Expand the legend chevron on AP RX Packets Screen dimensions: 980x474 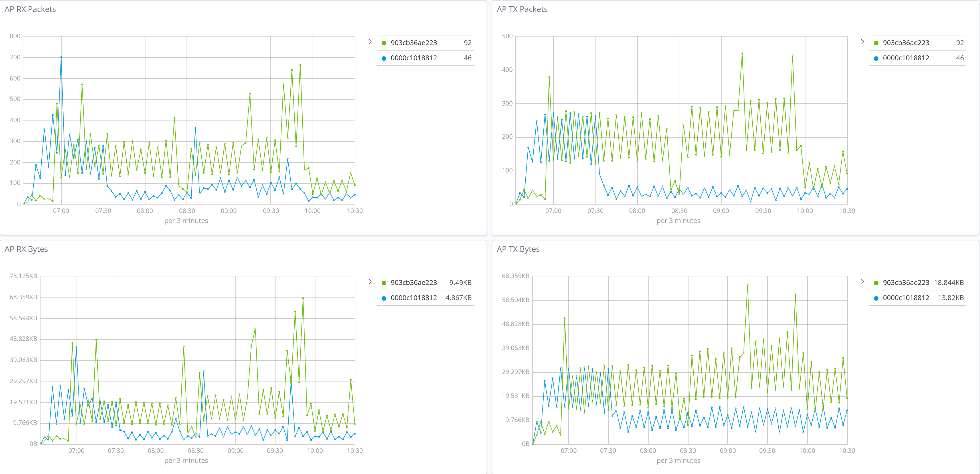coord(370,42)
